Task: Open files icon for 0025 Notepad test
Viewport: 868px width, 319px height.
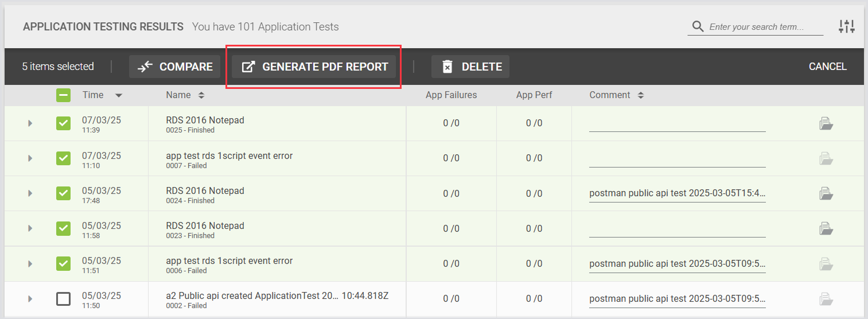Action: [x=826, y=123]
